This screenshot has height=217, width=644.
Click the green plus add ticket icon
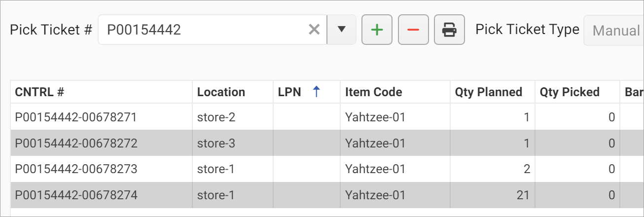click(x=377, y=30)
